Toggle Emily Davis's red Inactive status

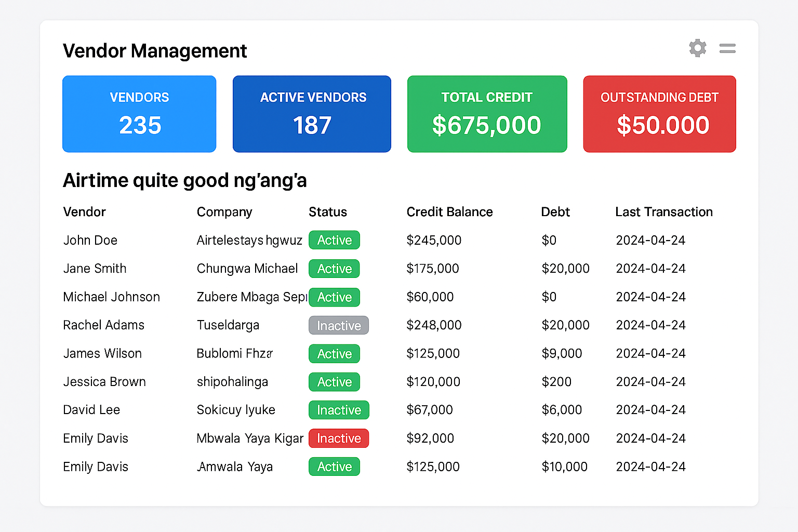(338, 438)
